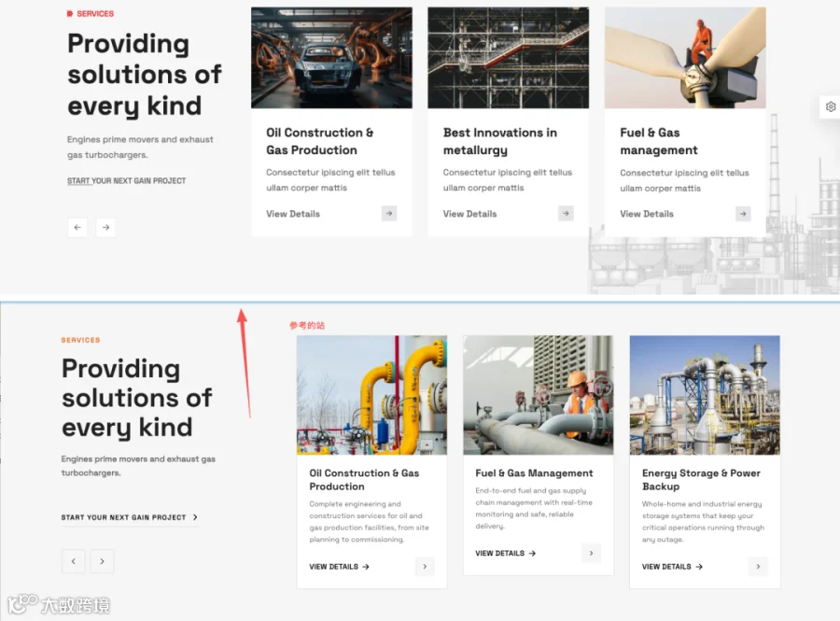
Task: Open the yellow pipes image thumbnail
Action: (x=371, y=395)
